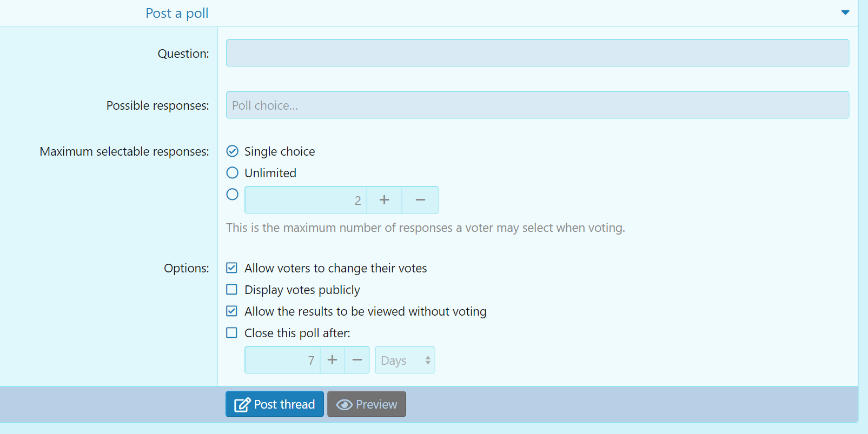Decrease maximum selectable responses with minus
The height and width of the screenshot is (434, 868).
coord(420,200)
